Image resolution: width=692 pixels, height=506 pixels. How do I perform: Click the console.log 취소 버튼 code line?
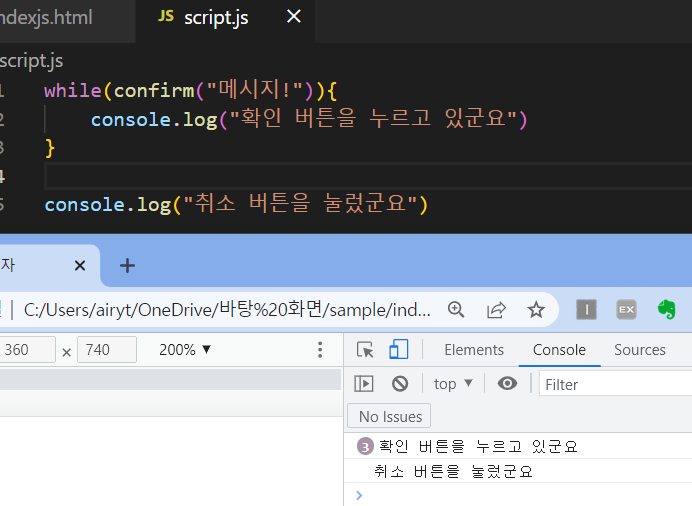(x=236, y=204)
